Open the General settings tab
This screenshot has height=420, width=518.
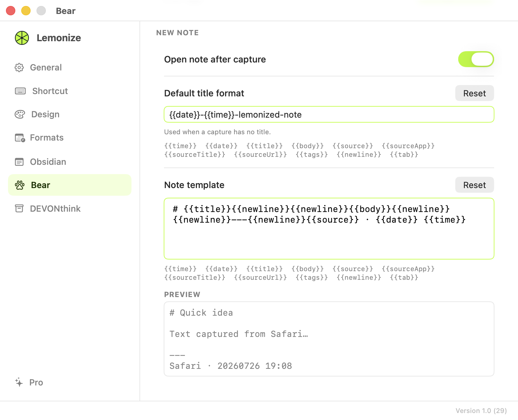coord(70,67)
